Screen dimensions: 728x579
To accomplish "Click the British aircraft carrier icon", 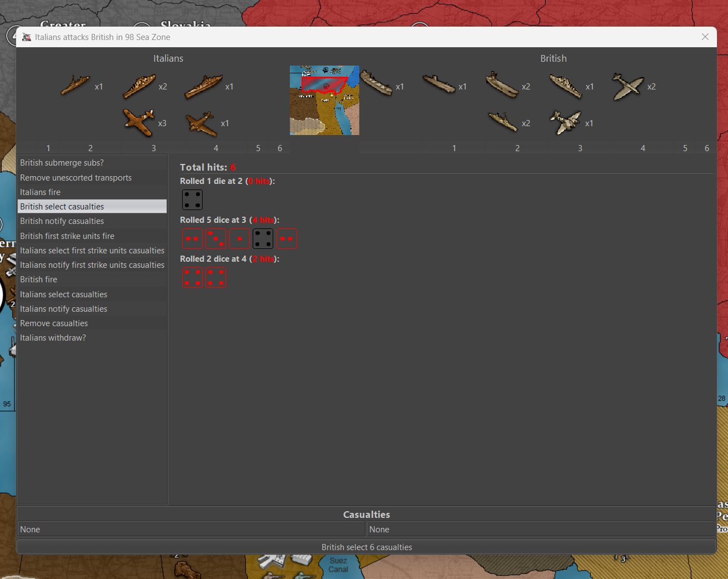I will tap(502, 85).
